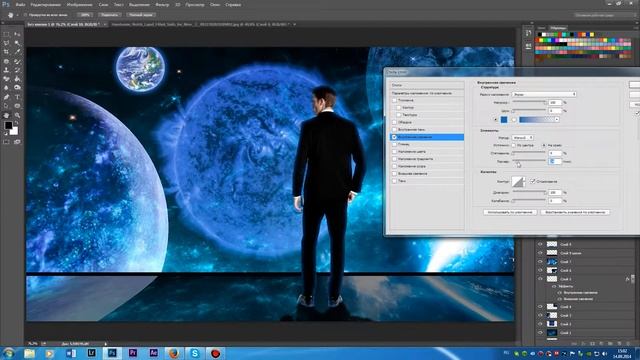
Task: Click 'Подогнать' (Fit Screen) options button
Action: point(109,15)
